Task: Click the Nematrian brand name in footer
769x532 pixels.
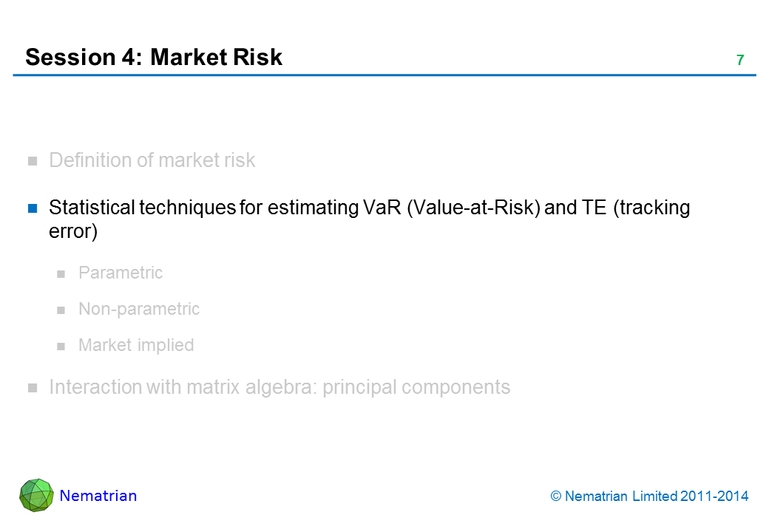Action: (98, 496)
